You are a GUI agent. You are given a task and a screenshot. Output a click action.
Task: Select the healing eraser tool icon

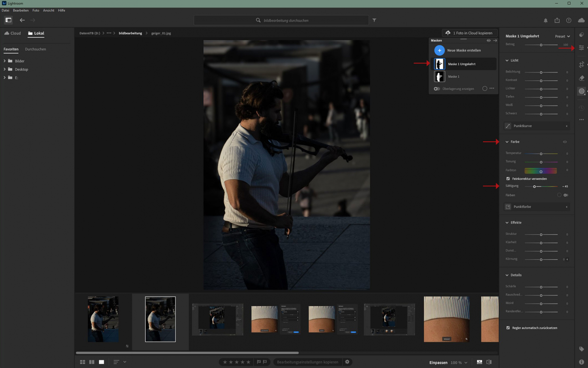click(x=581, y=78)
